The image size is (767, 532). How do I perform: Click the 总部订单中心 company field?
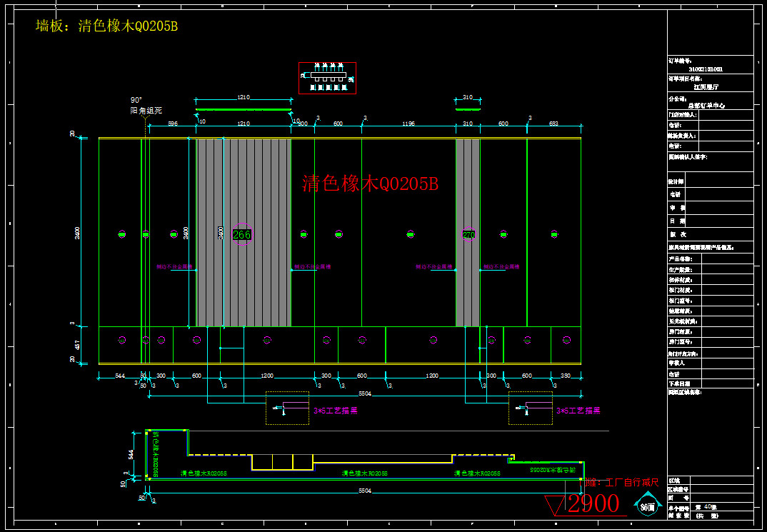[x=706, y=104]
